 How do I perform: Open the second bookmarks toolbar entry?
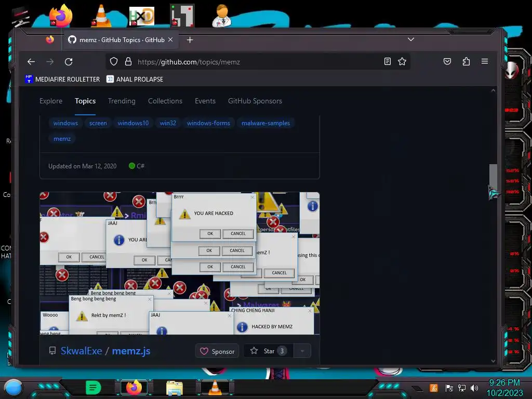135,79
